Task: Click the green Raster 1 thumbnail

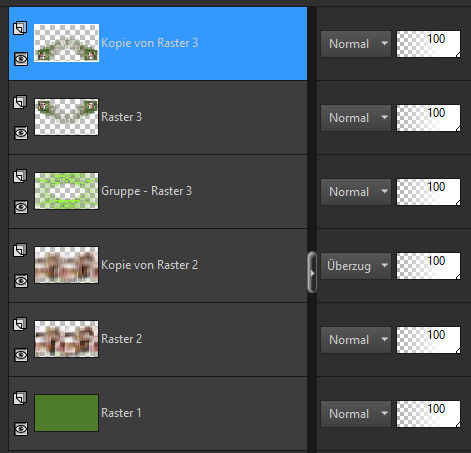Action: (x=66, y=413)
